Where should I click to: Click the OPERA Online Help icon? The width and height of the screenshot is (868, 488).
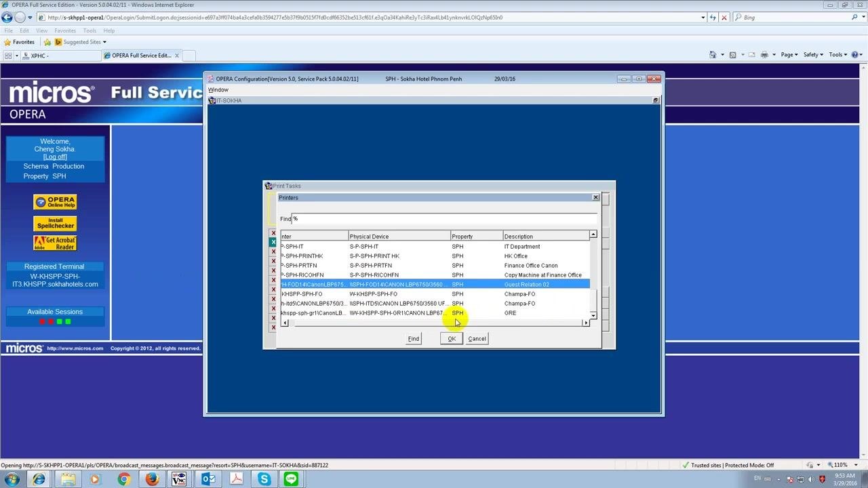coord(55,202)
